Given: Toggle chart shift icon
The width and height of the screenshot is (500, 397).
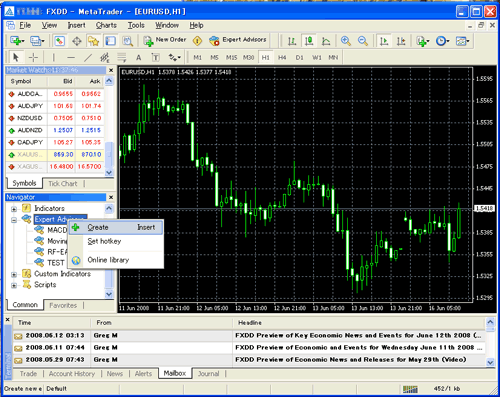Looking at the screenshot, I should click(x=401, y=41).
